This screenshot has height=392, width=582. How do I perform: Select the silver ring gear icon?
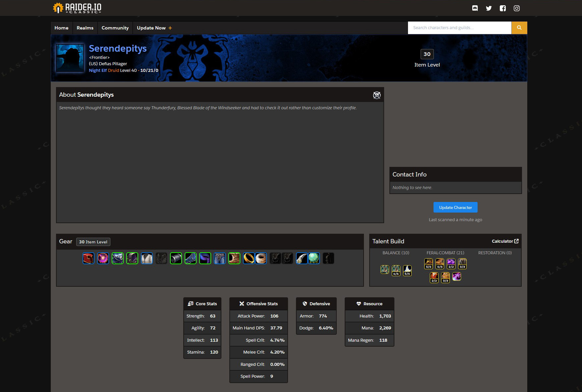261,258
